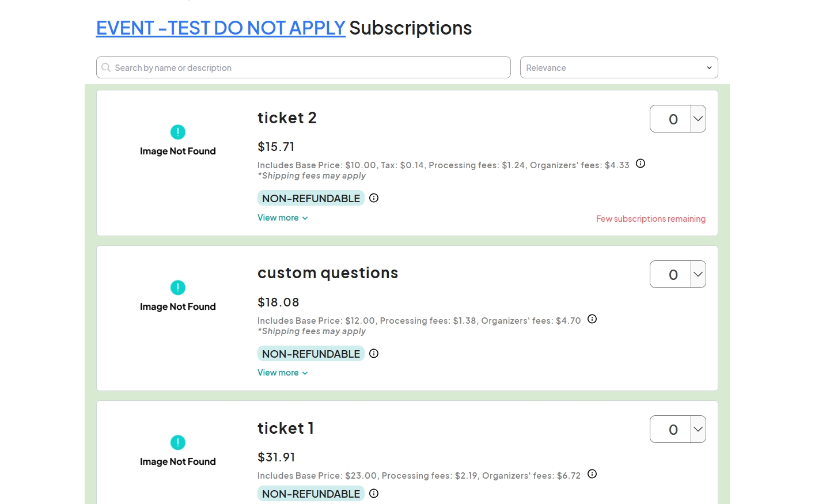
Task: Click the non-refundable info icon for custom questions
Action: pyautogui.click(x=374, y=354)
